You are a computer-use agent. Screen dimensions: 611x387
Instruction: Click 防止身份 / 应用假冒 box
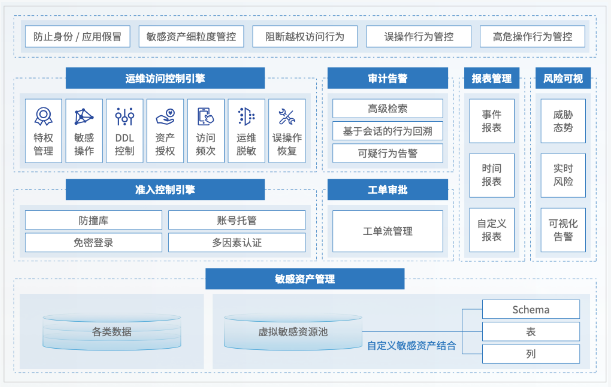[78, 37]
